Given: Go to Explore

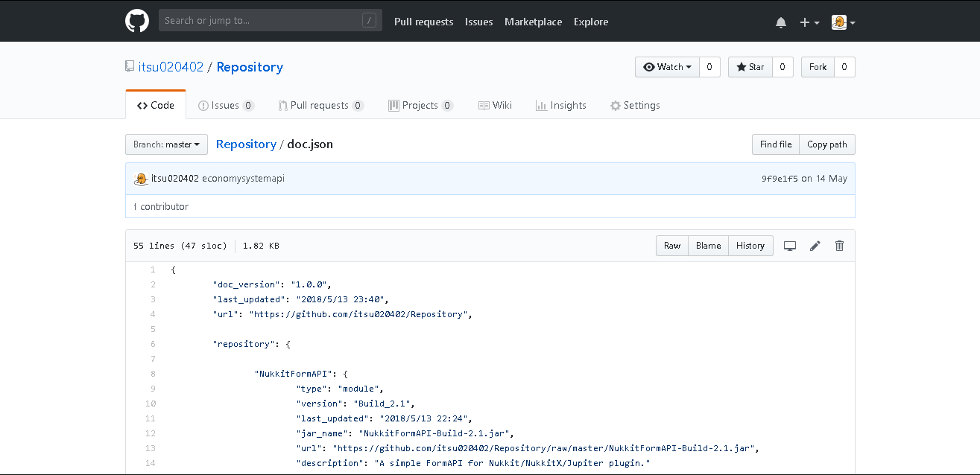Looking at the screenshot, I should (x=591, y=22).
